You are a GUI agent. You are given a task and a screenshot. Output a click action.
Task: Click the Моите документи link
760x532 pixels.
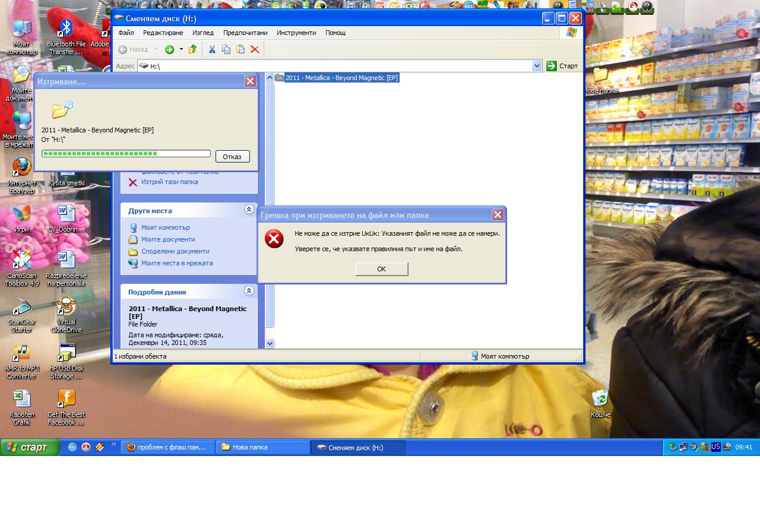pos(168,239)
